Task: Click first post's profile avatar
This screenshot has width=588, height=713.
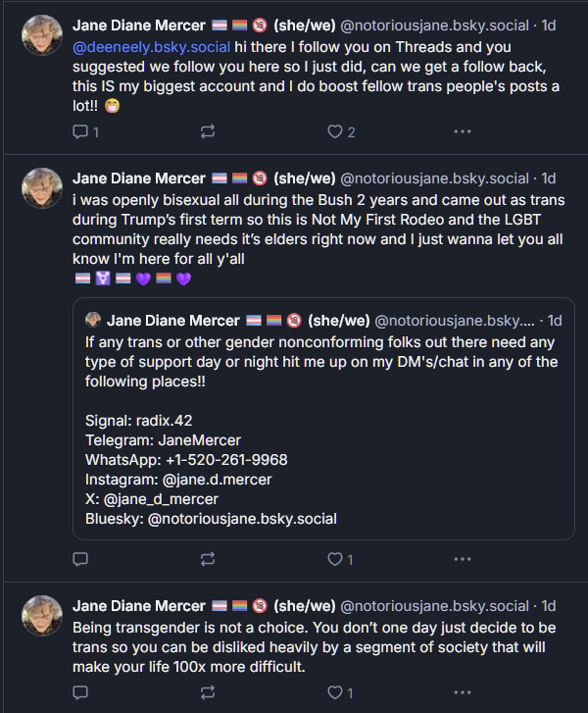Action: [42, 36]
